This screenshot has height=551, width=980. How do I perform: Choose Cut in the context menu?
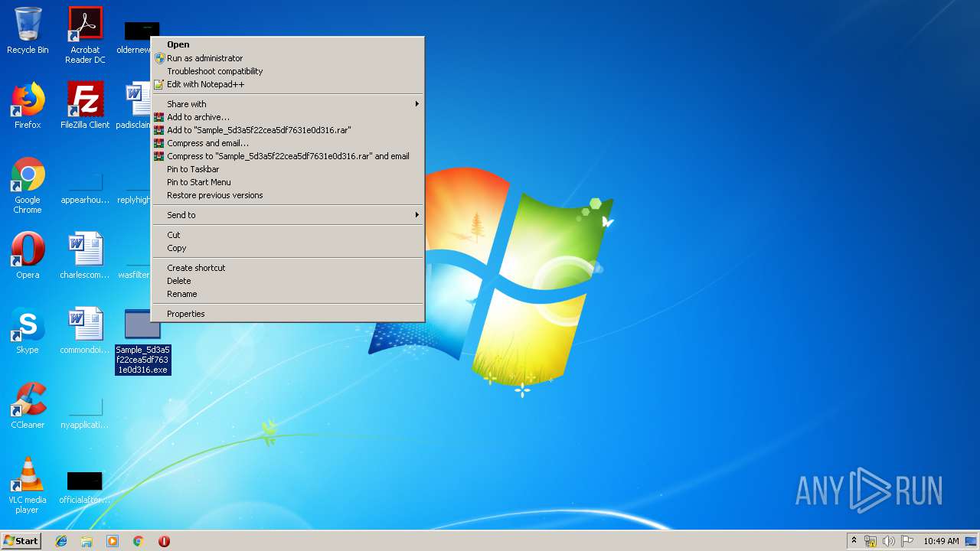coord(288,235)
